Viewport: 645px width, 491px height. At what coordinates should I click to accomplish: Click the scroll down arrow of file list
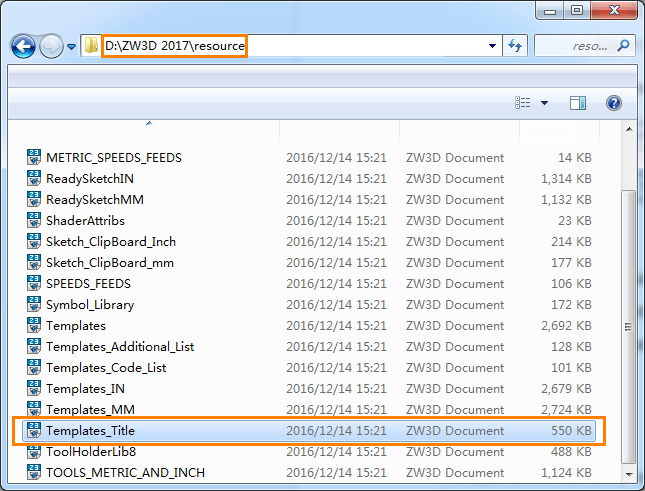(x=629, y=475)
